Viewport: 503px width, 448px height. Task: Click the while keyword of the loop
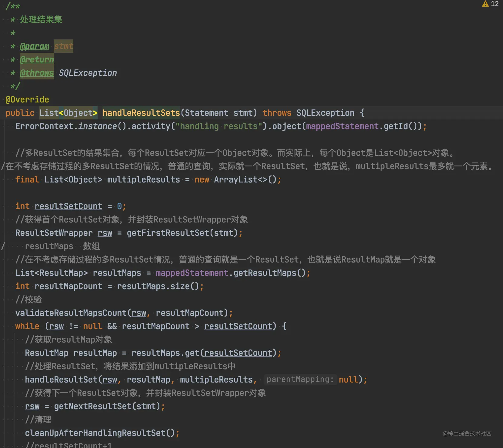[x=27, y=326]
